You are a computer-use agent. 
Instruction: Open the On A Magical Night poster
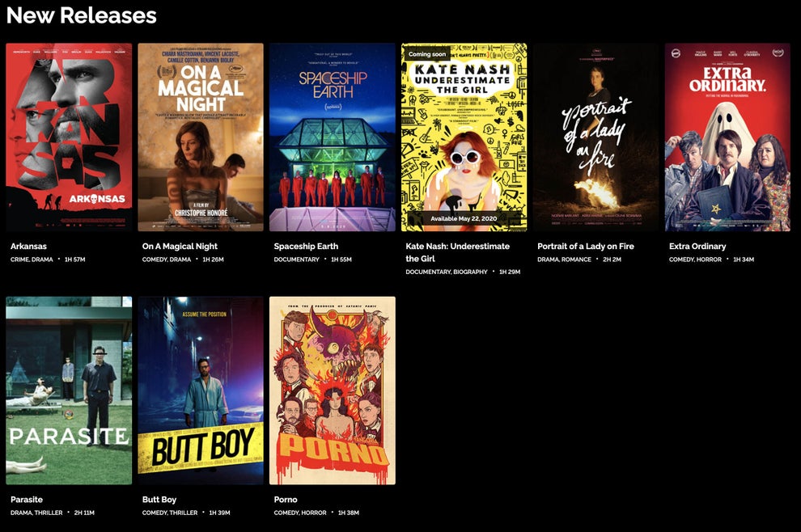[201, 137]
